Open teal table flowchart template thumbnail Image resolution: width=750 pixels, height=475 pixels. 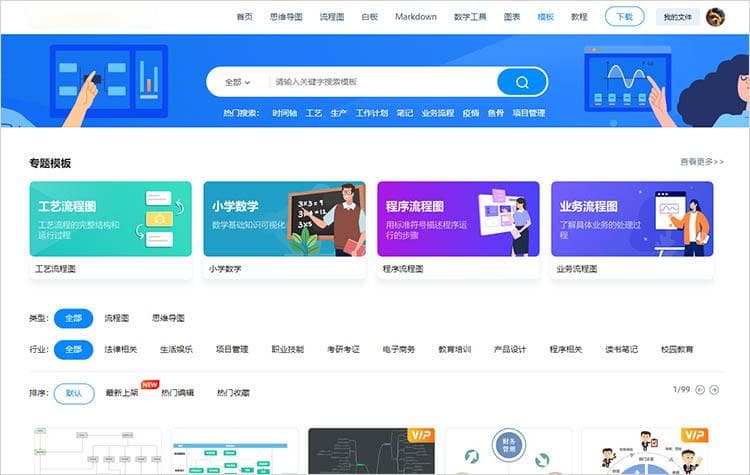(234, 451)
